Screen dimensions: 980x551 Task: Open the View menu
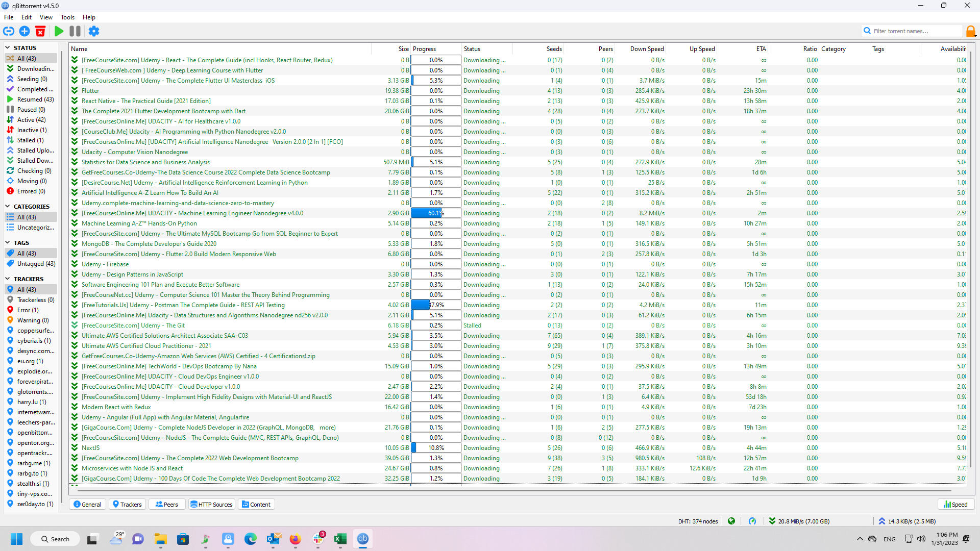pos(46,17)
